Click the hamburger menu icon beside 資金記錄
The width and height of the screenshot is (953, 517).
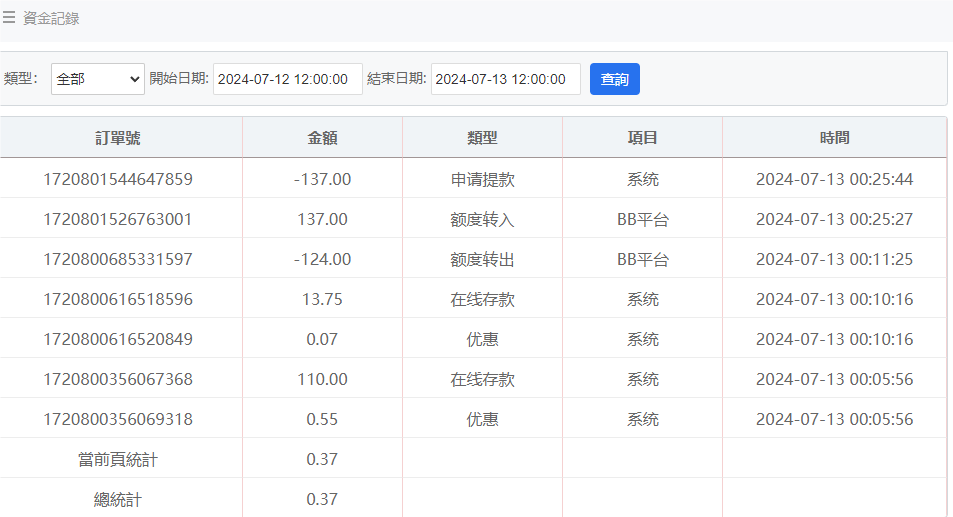[9, 17]
